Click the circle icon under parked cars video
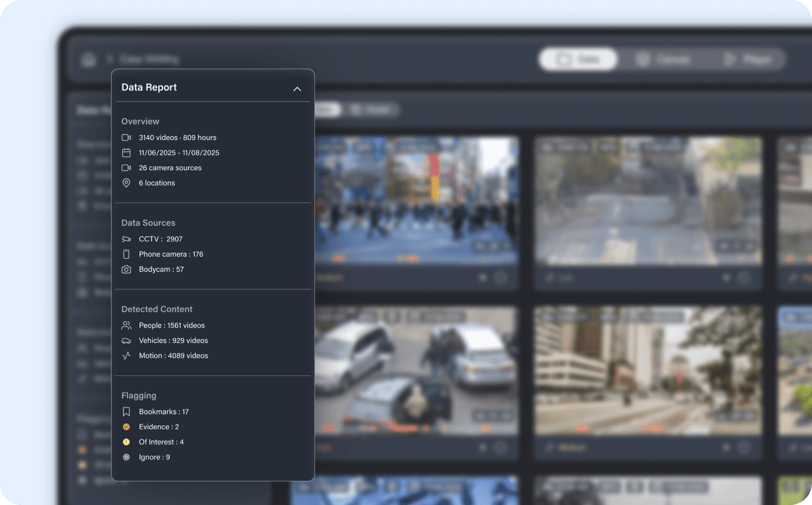812x505 pixels. (500, 448)
